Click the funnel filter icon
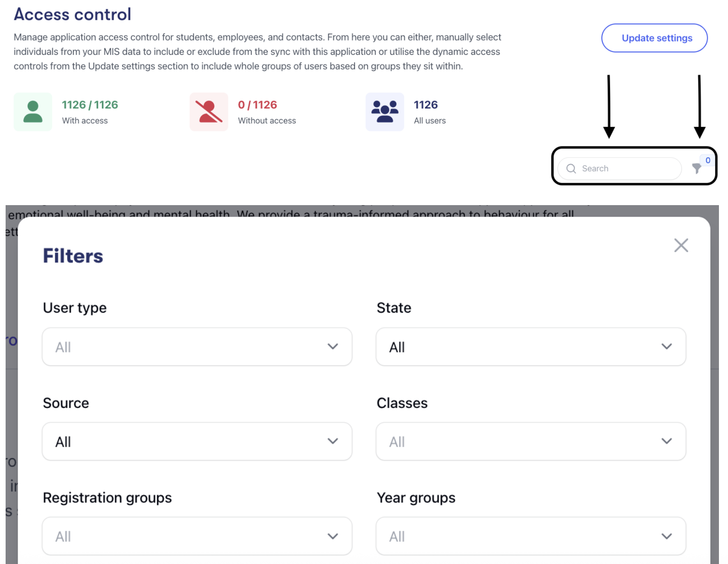This screenshot has width=728, height=564. click(696, 168)
